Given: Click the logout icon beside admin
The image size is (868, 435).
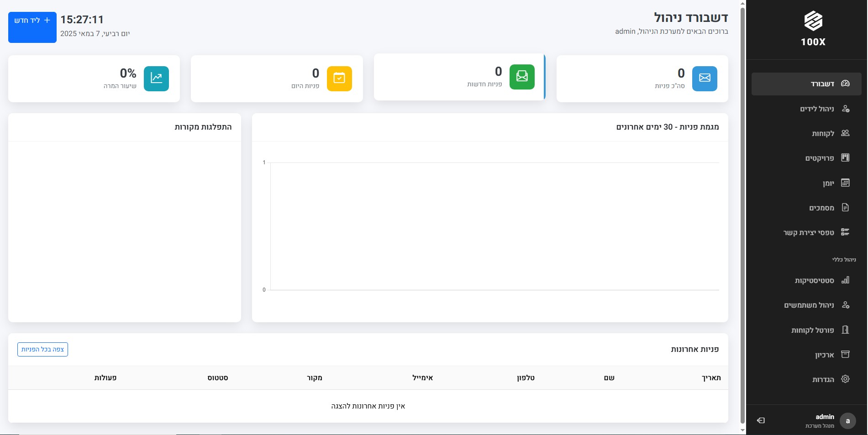Looking at the screenshot, I should click(761, 420).
